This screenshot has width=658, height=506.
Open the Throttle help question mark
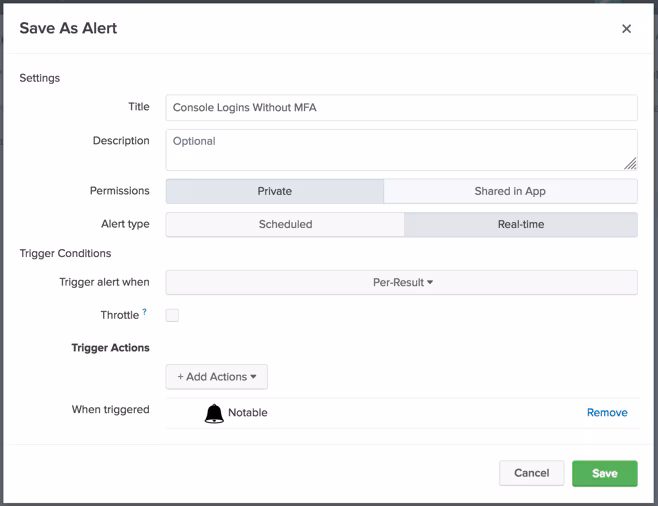[x=145, y=312]
